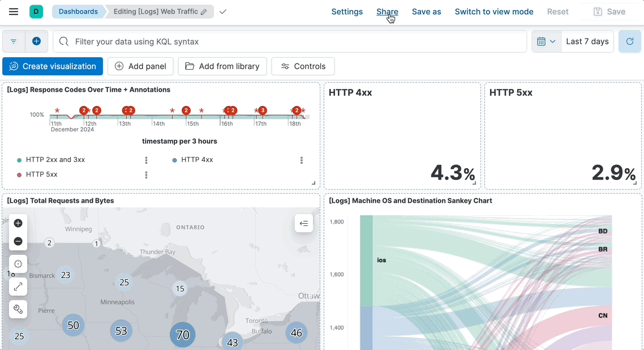644x350 pixels.
Task: Click the green D space avatar
Action: (36, 11)
